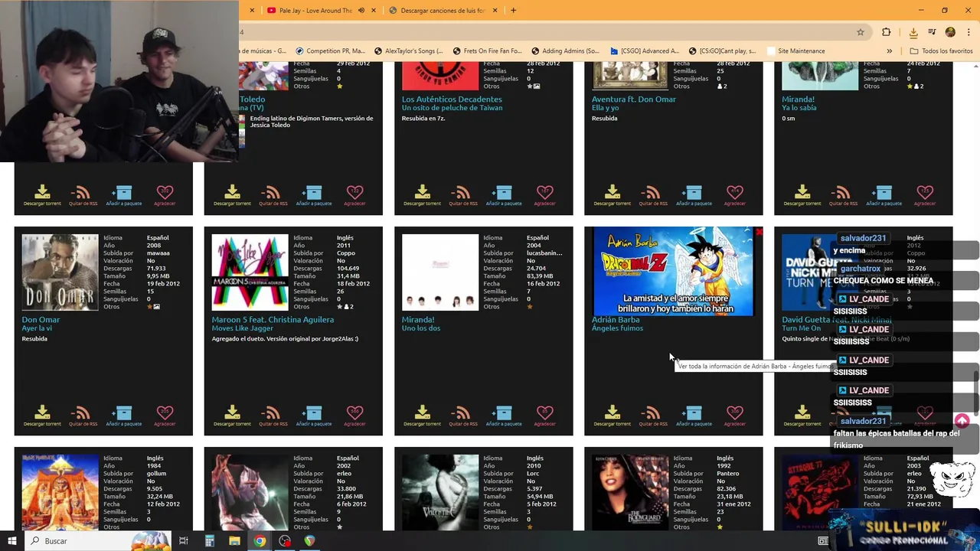The image size is (980, 551).
Task: Open Site Maintenance bookmark
Action: 796,51
